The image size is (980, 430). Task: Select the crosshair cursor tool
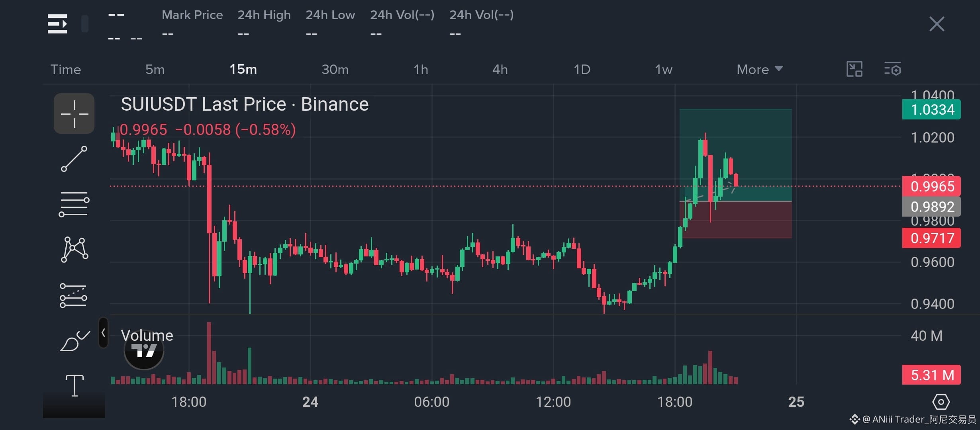point(74,113)
